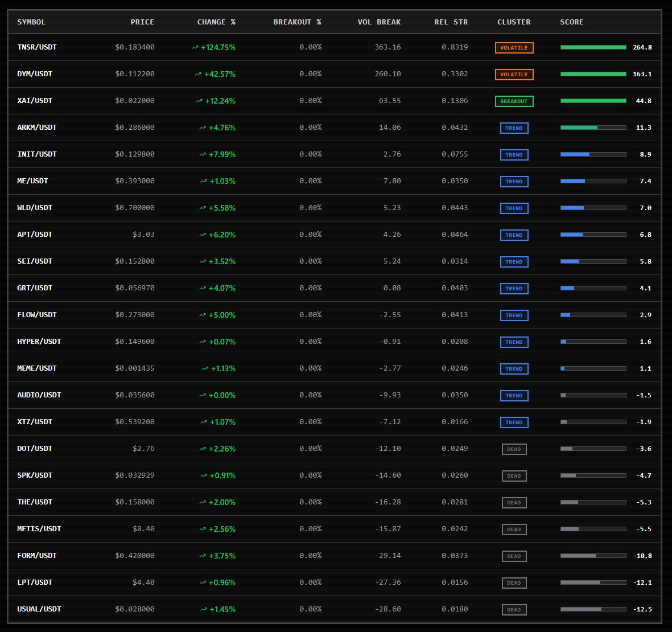Screen dimensions: 672x632
Task: Click the price $3.03
Action: 143,235
